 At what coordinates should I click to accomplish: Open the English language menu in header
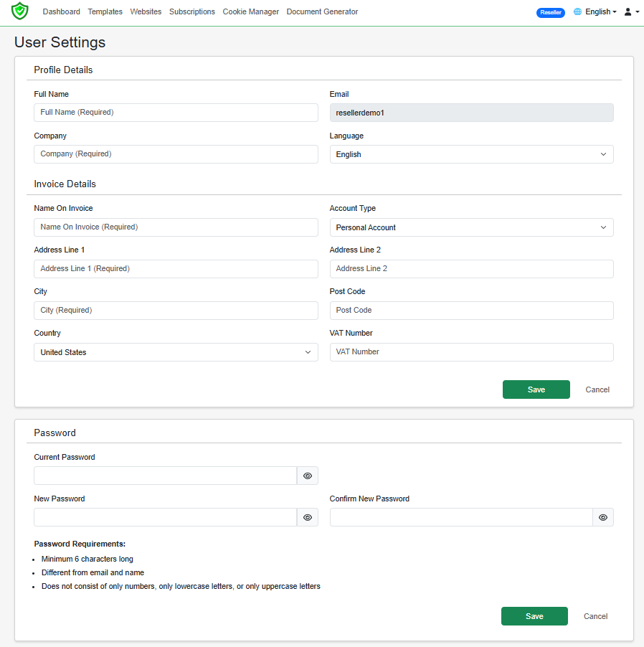click(600, 11)
